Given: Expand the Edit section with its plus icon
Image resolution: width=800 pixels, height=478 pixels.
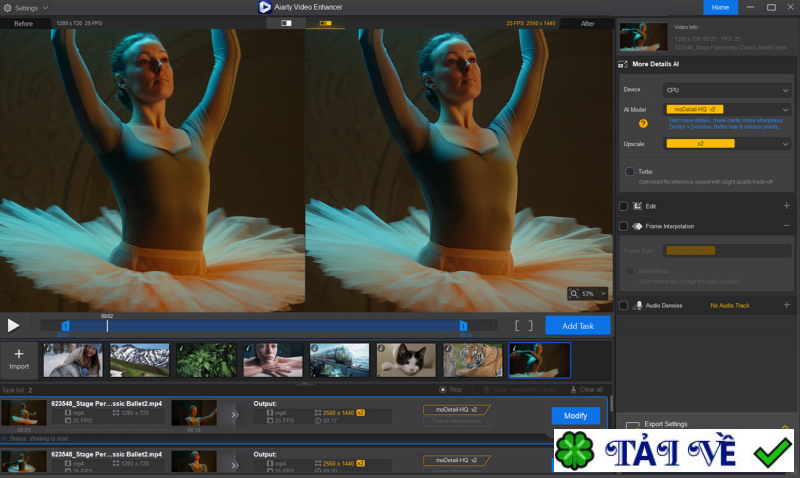Looking at the screenshot, I should [x=785, y=206].
